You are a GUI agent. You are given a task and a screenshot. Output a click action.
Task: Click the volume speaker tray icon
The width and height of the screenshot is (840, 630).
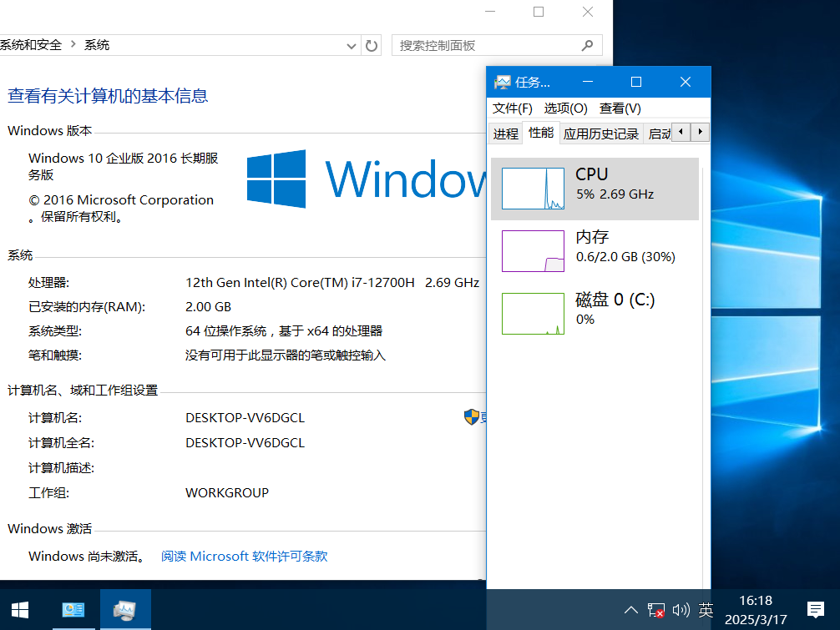(681, 610)
